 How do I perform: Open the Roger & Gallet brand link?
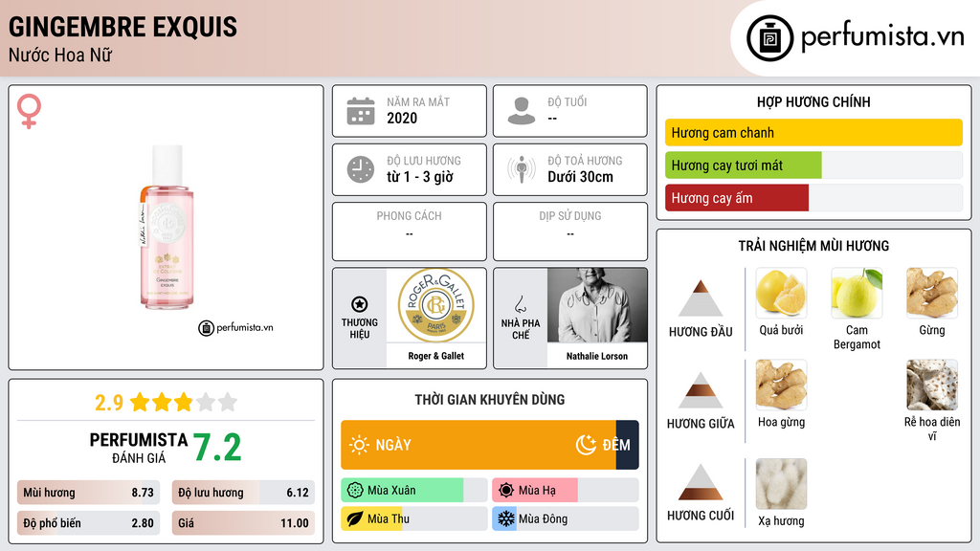click(x=436, y=356)
